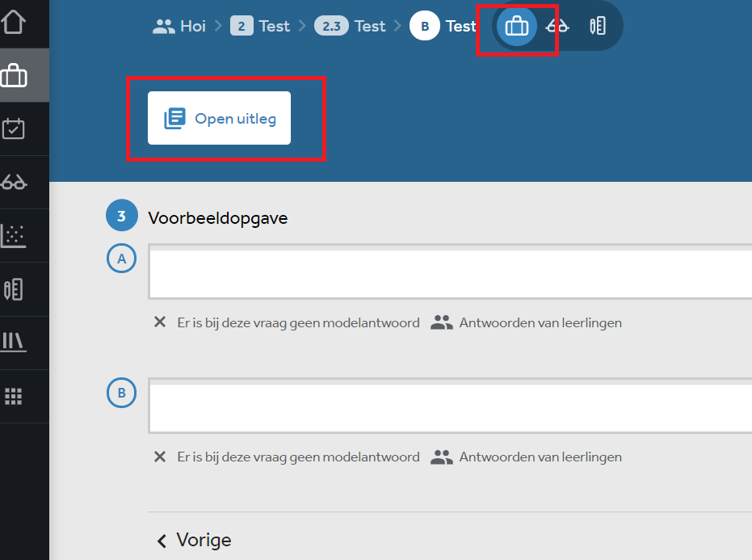Open the scatter chart results in sidebar

click(x=14, y=236)
